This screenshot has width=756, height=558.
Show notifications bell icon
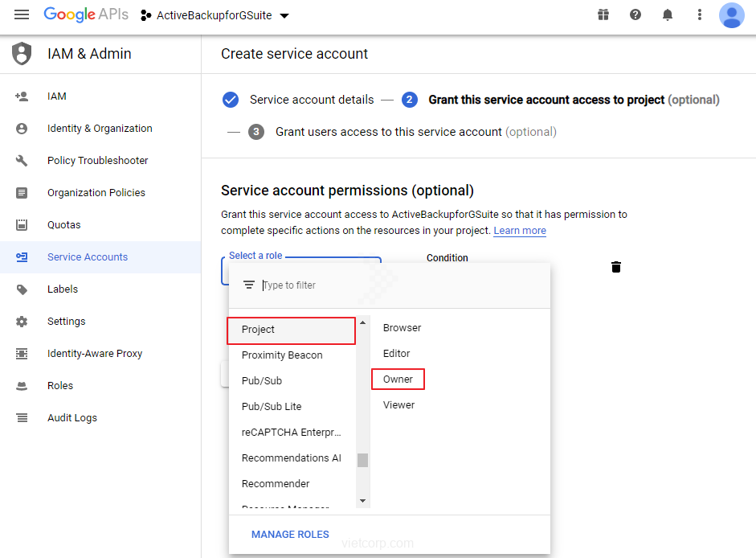click(x=668, y=15)
